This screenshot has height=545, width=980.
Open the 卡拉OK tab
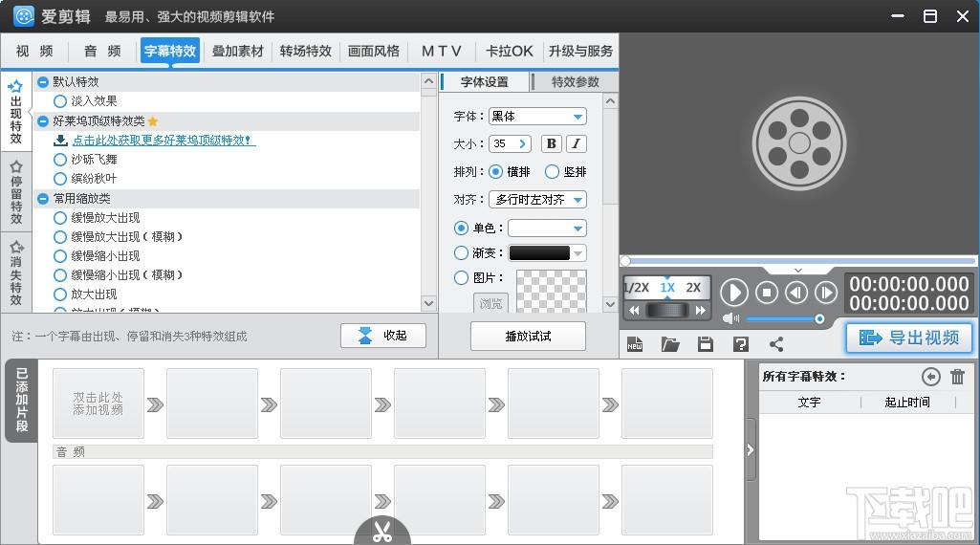pyautogui.click(x=510, y=52)
